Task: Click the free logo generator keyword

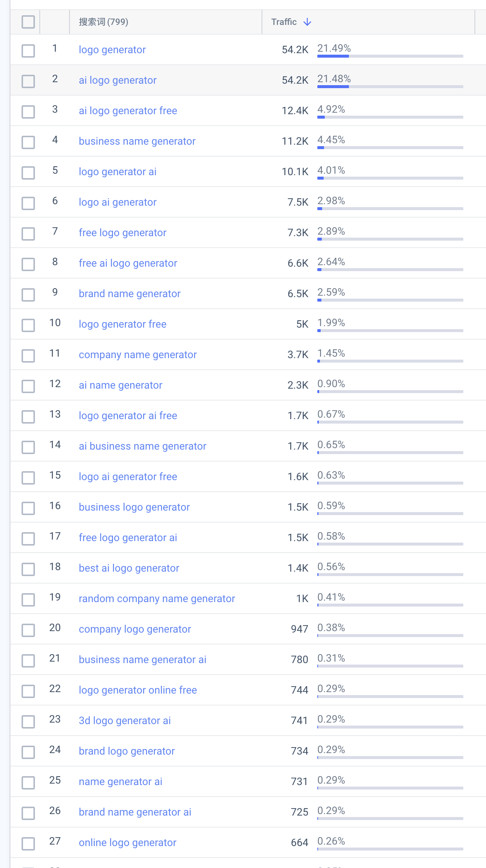Action: pyautogui.click(x=123, y=233)
